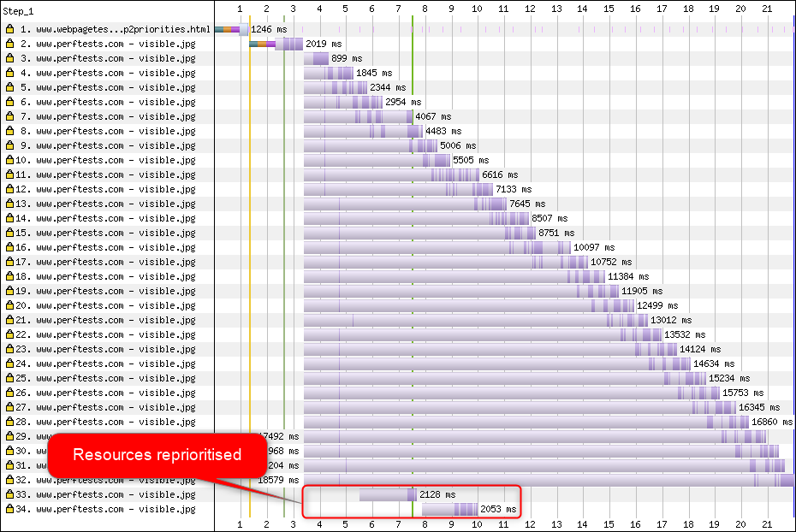Click the padlock icon on row 17
The height and width of the screenshot is (532, 796).
9,262
